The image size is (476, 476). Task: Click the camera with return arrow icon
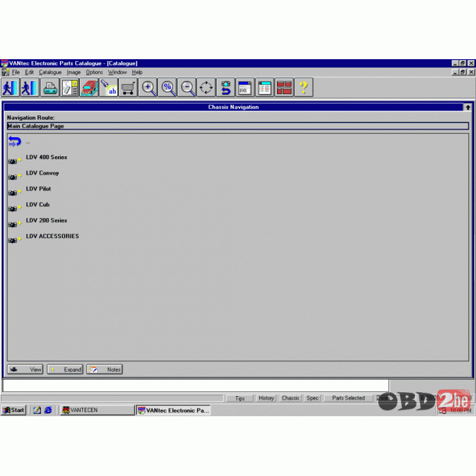pos(226,88)
